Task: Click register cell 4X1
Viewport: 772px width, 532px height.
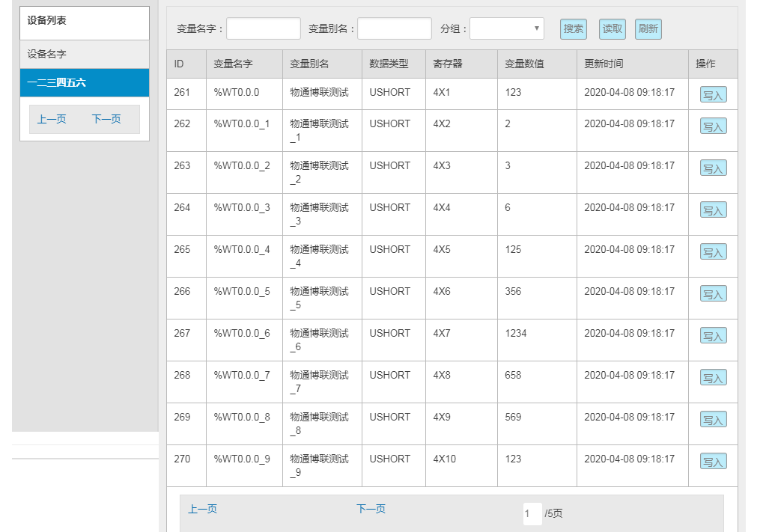Action: pos(461,94)
